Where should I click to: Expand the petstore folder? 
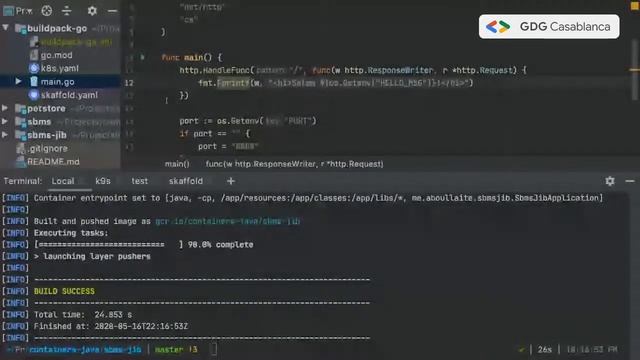[5, 108]
